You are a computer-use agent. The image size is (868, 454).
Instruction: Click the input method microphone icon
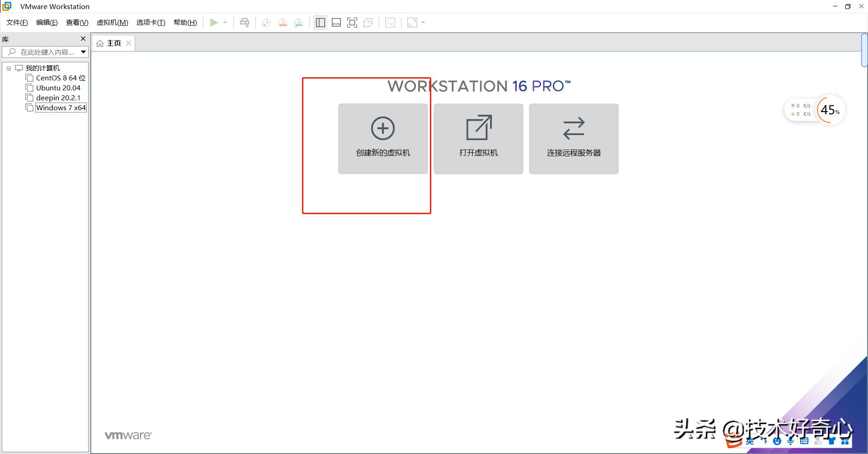point(790,441)
